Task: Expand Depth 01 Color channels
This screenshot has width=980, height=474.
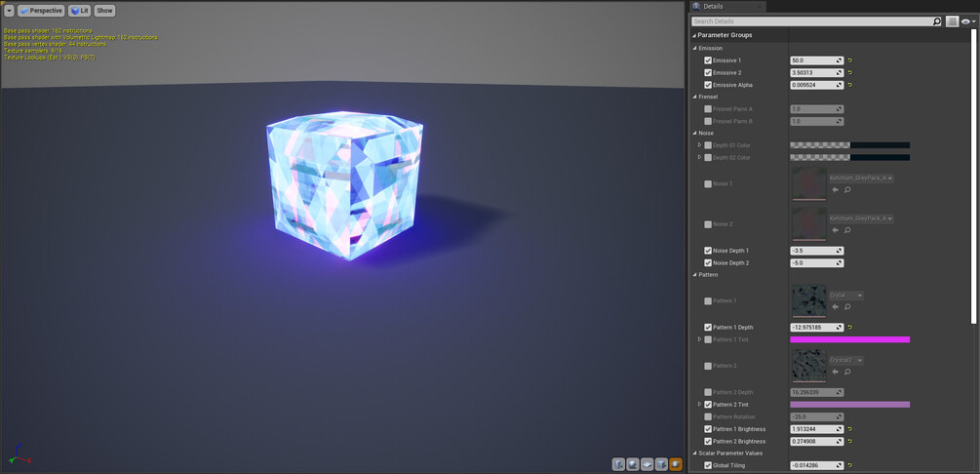Action: [x=700, y=145]
